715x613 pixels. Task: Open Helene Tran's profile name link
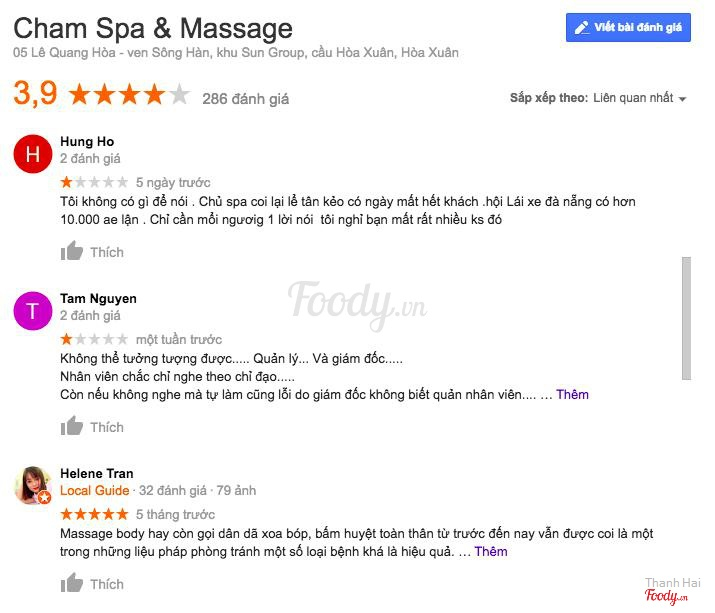(x=97, y=473)
